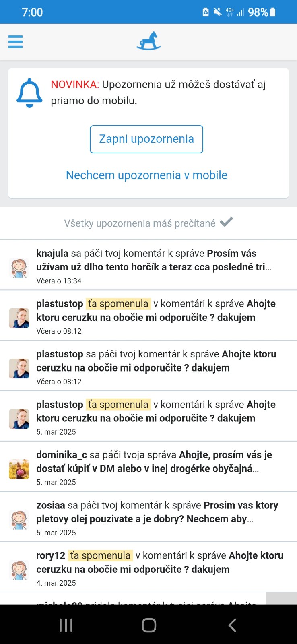Tap zosiaa's avatar picture
Image resolution: width=297 pixels, height=644 pixels.
[x=19, y=519]
